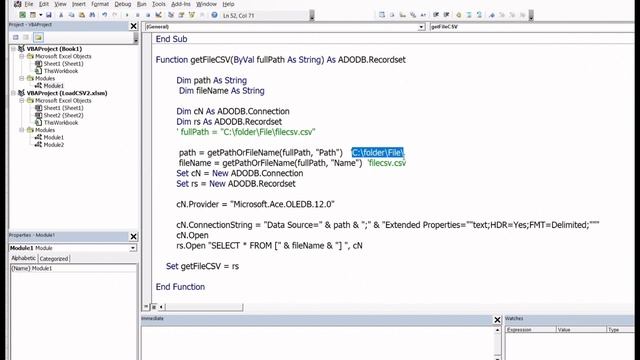The image size is (640, 360).
Task: Click inside the Immediate window input area
Action: click(x=318, y=343)
